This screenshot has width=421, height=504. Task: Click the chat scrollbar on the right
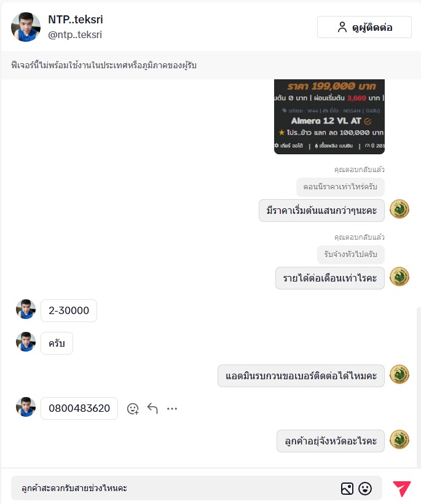[419, 386]
